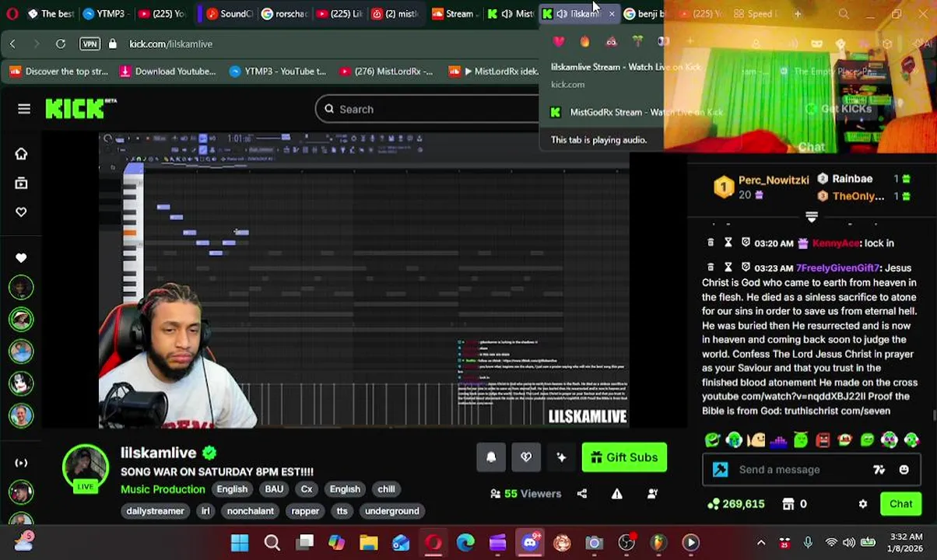The image size is (937, 560).
Task: Open KennyAce username in chat
Action: (x=836, y=243)
